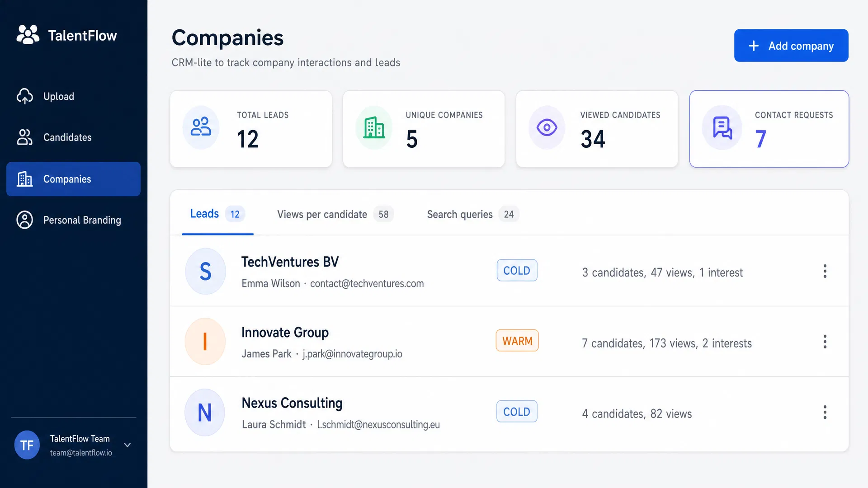
Task: Click the COLD badge for TechVentures BV
Action: tap(517, 270)
